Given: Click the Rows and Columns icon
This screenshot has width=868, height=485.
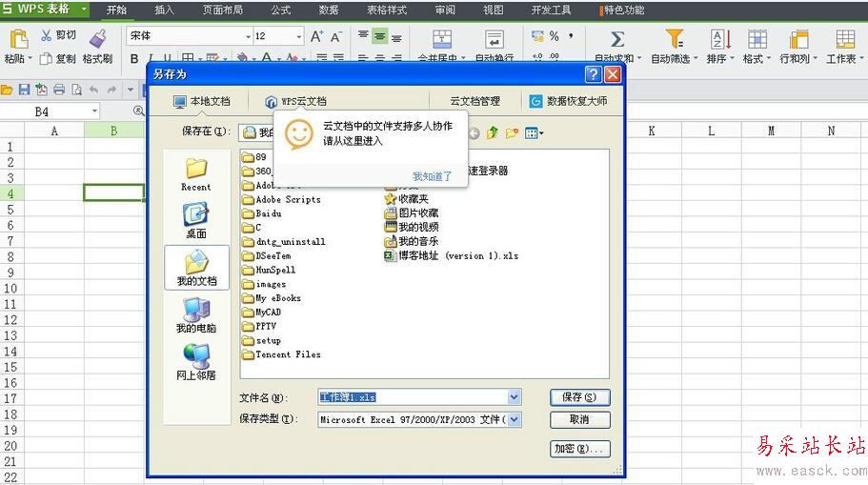Looking at the screenshot, I should [x=798, y=40].
